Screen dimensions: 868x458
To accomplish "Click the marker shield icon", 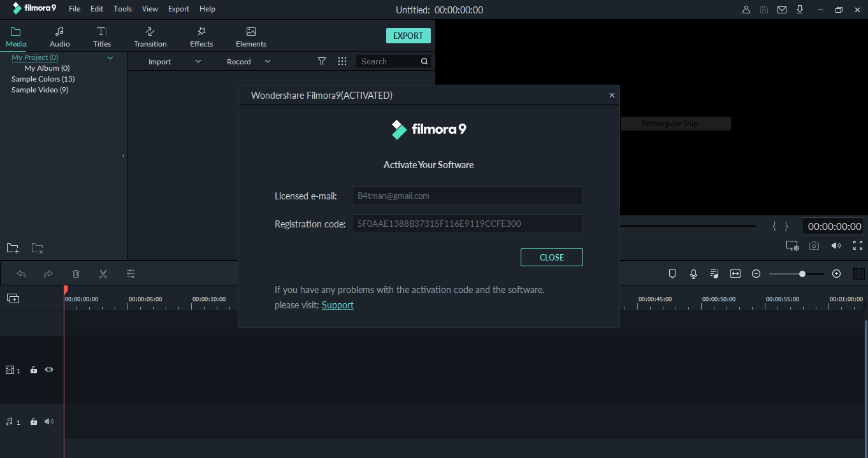I will (x=672, y=274).
